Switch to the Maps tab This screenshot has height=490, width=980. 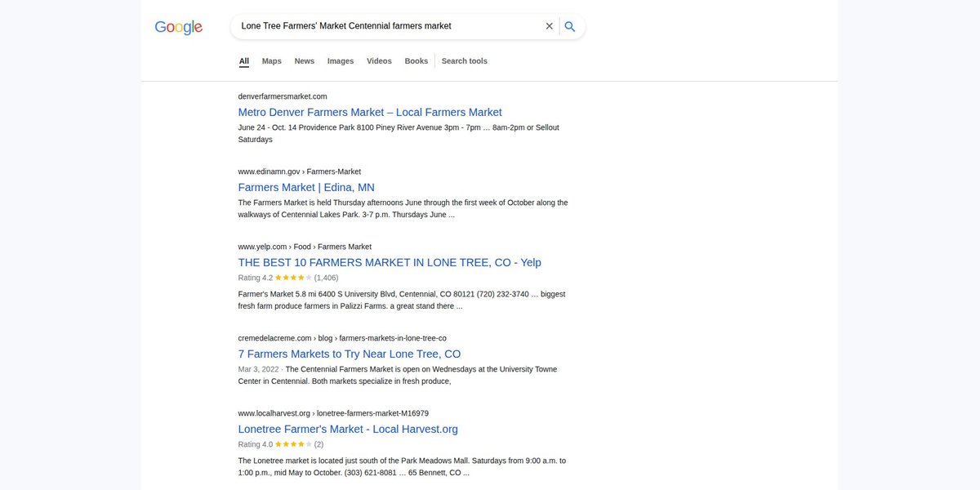(x=272, y=61)
